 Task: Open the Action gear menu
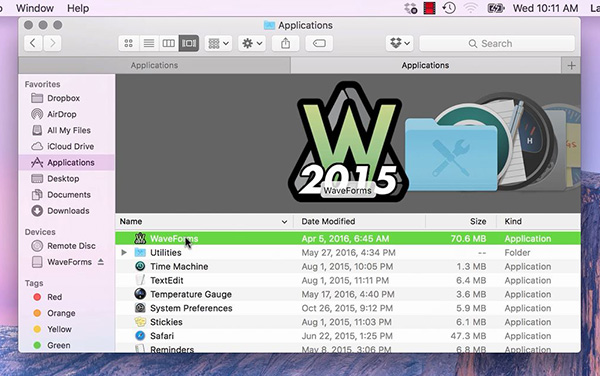(x=252, y=44)
